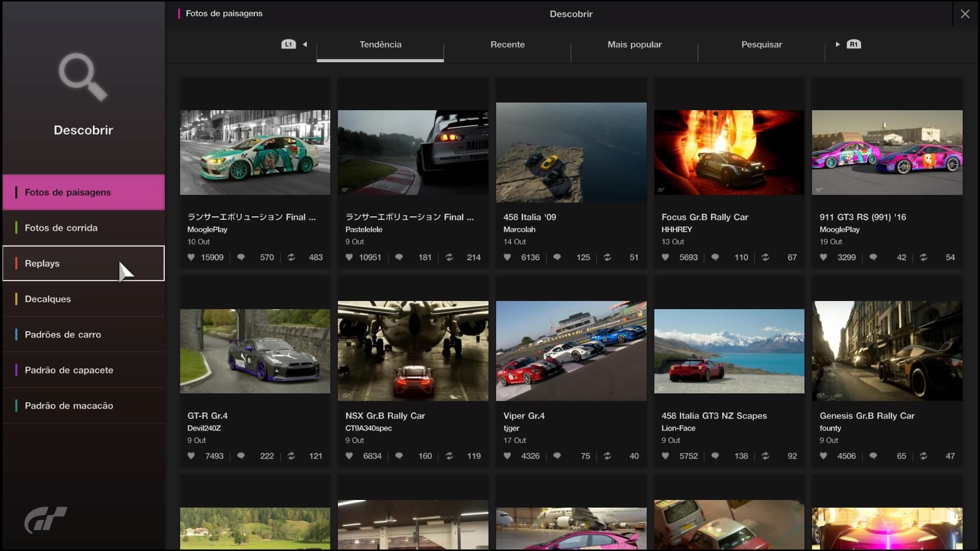Click author name CT9A340spec
This screenshot has height=551, width=980.
[369, 428]
